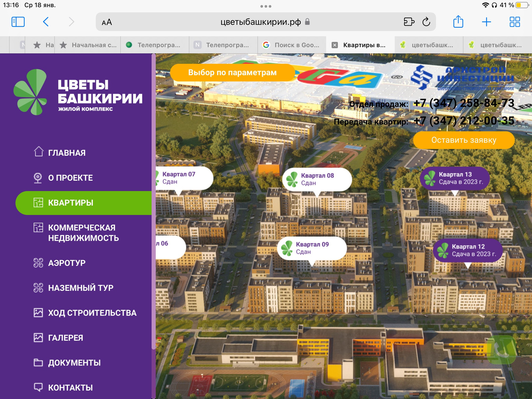The image size is (532, 399).
Task: Close the Квартиры в... tab
Action: [x=335, y=45]
